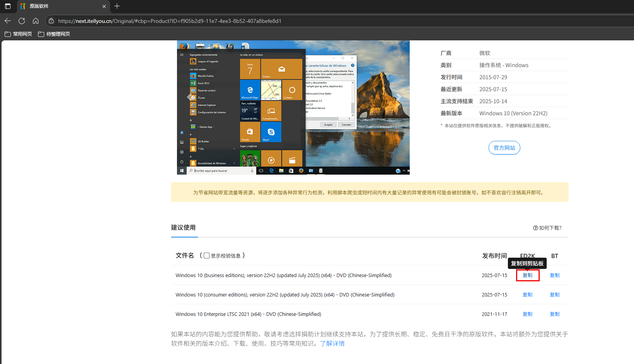The width and height of the screenshot is (634, 364).
Task: Click the browser back arrow
Action: coord(8,21)
